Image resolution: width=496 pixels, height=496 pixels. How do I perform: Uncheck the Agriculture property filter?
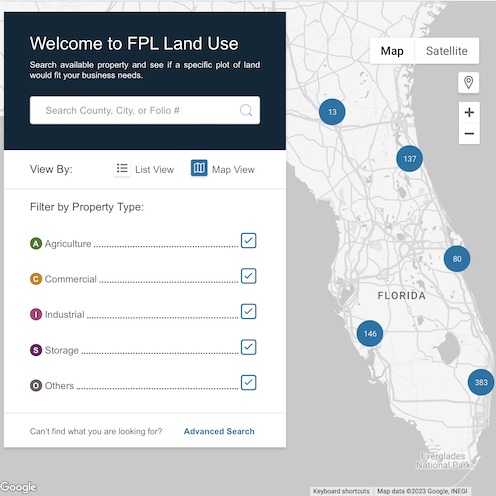tap(249, 240)
